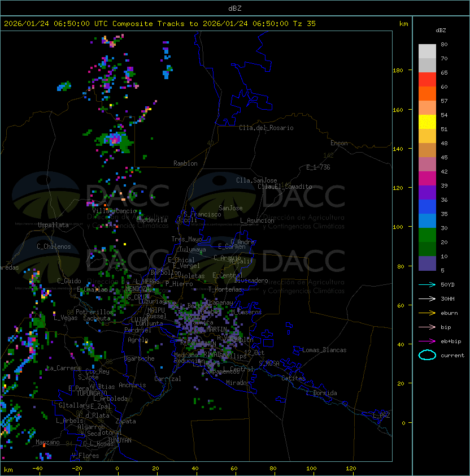Viewport: 470px width, 476px height.
Task: Select the gold swatch between 51 and 48
Action: pyautogui.click(x=427, y=136)
